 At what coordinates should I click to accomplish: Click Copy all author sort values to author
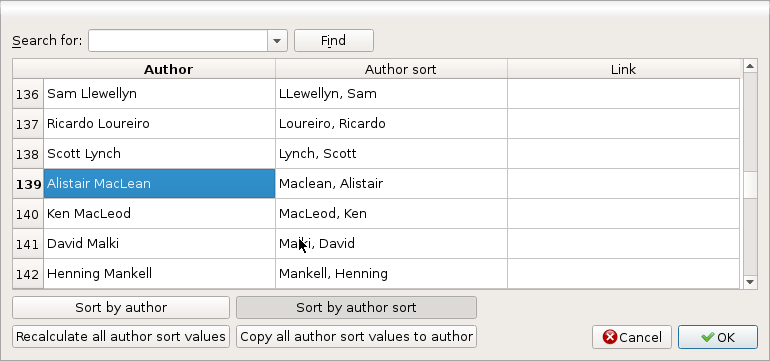coord(356,336)
